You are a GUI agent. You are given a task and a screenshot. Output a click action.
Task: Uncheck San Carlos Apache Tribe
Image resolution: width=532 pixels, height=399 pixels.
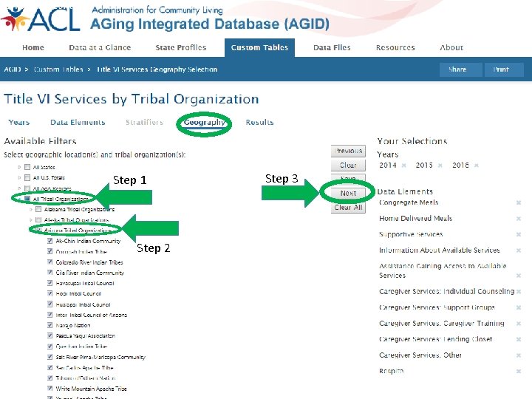point(50,367)
